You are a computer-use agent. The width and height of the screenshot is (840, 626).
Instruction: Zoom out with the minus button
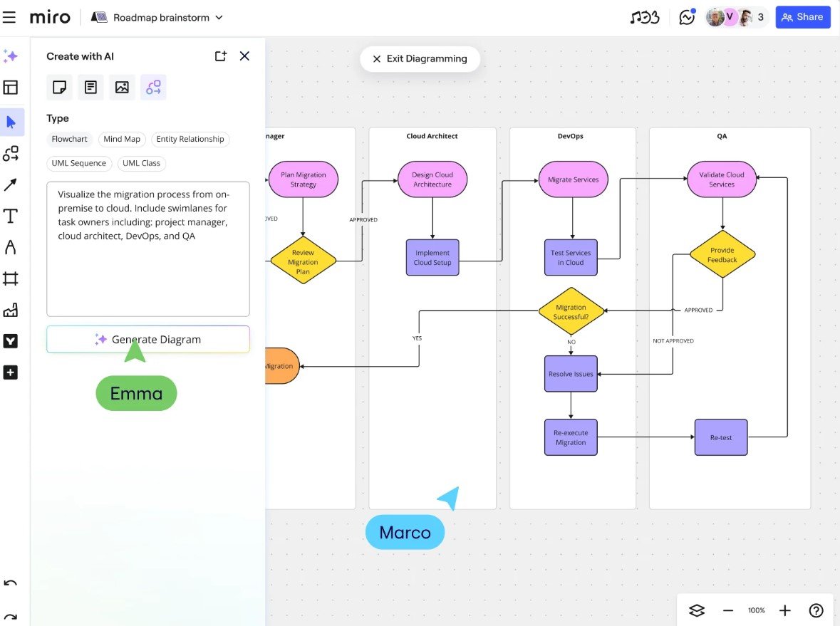[727, 610]
